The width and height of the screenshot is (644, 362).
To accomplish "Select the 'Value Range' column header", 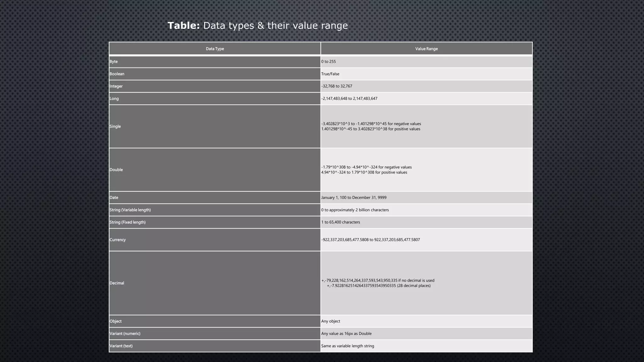I will [x=426, y=49].
